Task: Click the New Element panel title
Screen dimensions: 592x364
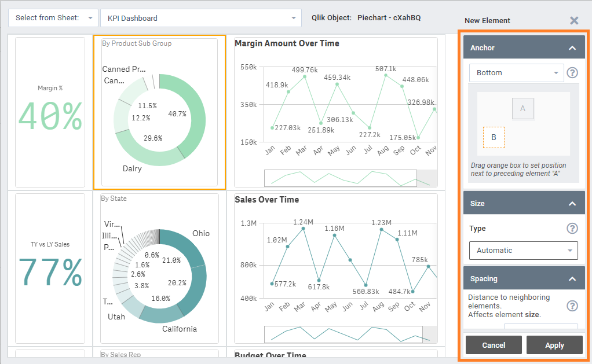Action: point(487,21)
